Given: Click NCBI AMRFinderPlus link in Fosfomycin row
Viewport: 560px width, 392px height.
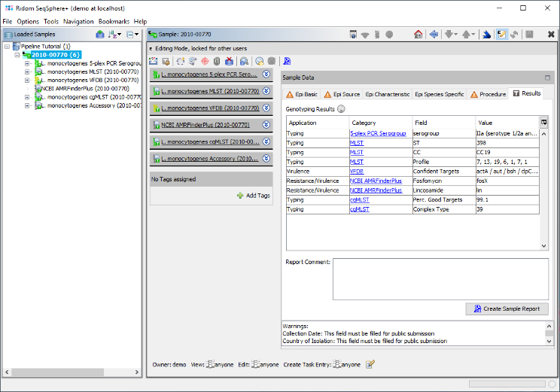Looking at the screenshot, I should [376, 181].
